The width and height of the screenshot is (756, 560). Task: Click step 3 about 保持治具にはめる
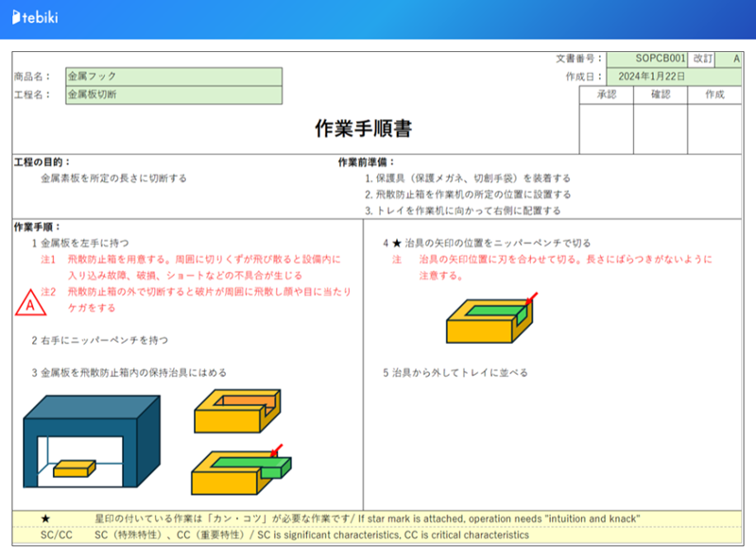pos(129,372)
